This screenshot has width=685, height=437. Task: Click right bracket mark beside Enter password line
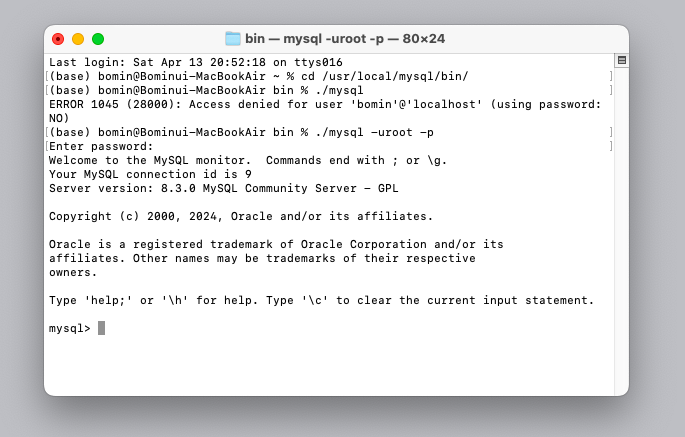point(611,146)
